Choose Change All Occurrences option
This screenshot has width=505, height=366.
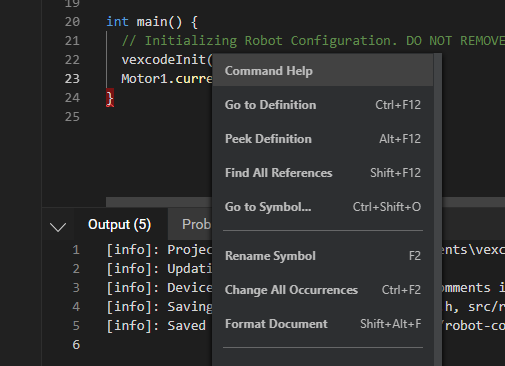tap(323, 290)
